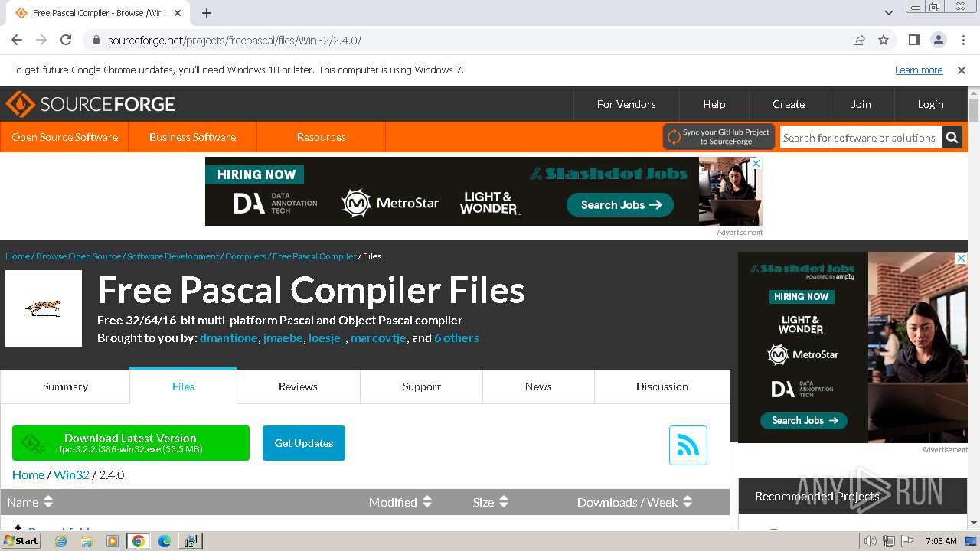980x551 pixels.
Task: Expand the tab search chevron
Action: [x=888, y=13]
